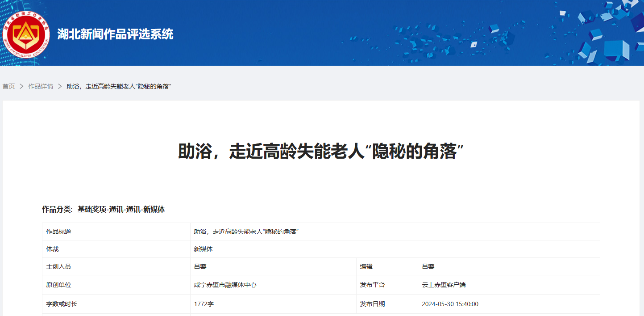Image resolution: width=644 pixels, height=316 pixels.
Task: Select 咸宁赤壁市融媒体中心 in the table
Action: [x=225, y=285]
